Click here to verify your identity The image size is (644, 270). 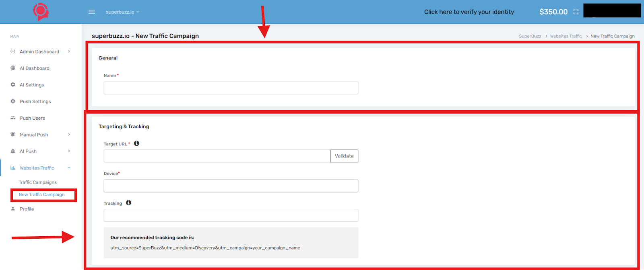click(469, 12)
